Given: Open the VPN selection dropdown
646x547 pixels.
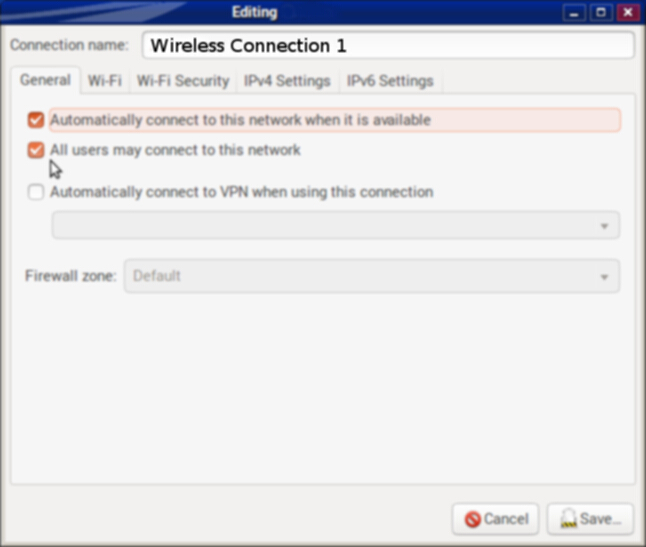Looking at the screenshot, I should click(x=335, y=226).
